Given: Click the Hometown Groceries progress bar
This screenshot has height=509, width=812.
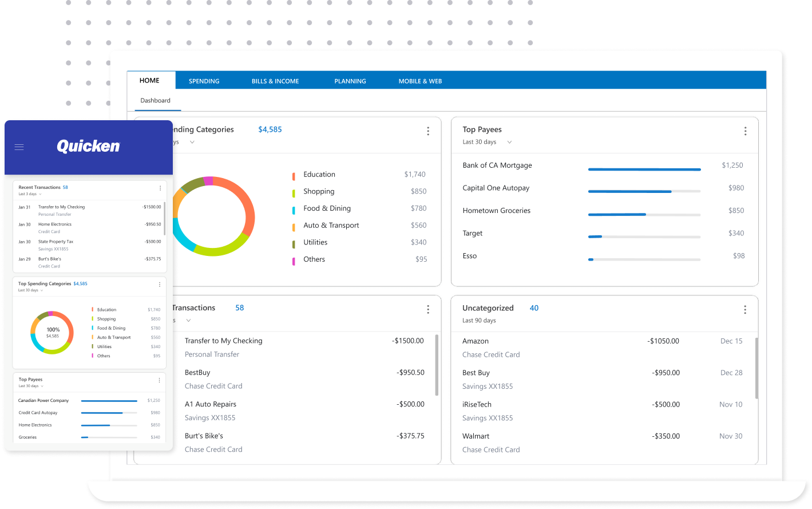Looking at the screenshot, I should coord(644,215).
